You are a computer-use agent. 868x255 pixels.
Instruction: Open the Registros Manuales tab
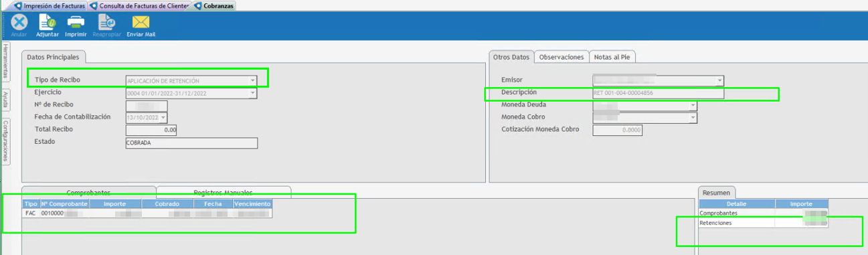224,192
